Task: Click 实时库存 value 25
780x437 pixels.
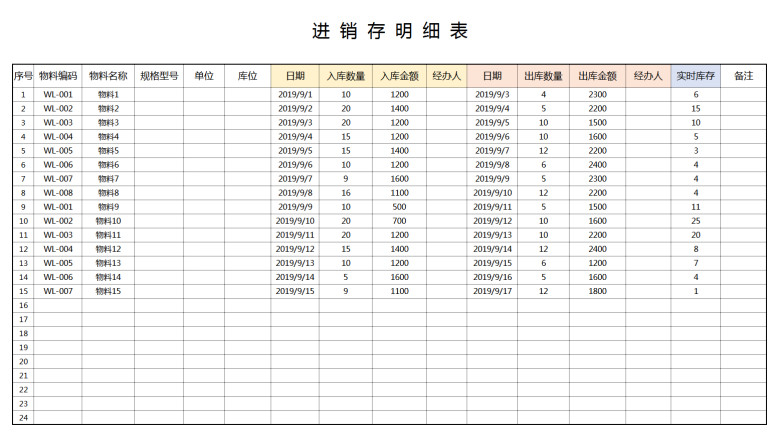Action: point(695,221)
